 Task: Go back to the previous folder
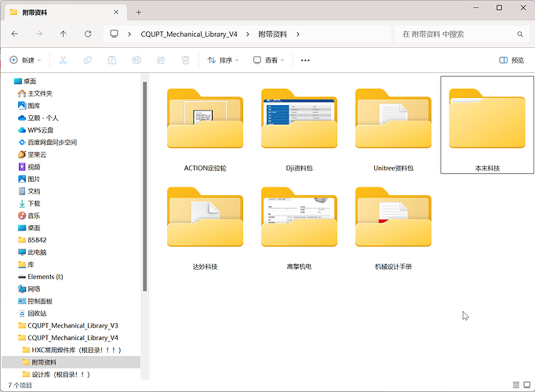15,34
